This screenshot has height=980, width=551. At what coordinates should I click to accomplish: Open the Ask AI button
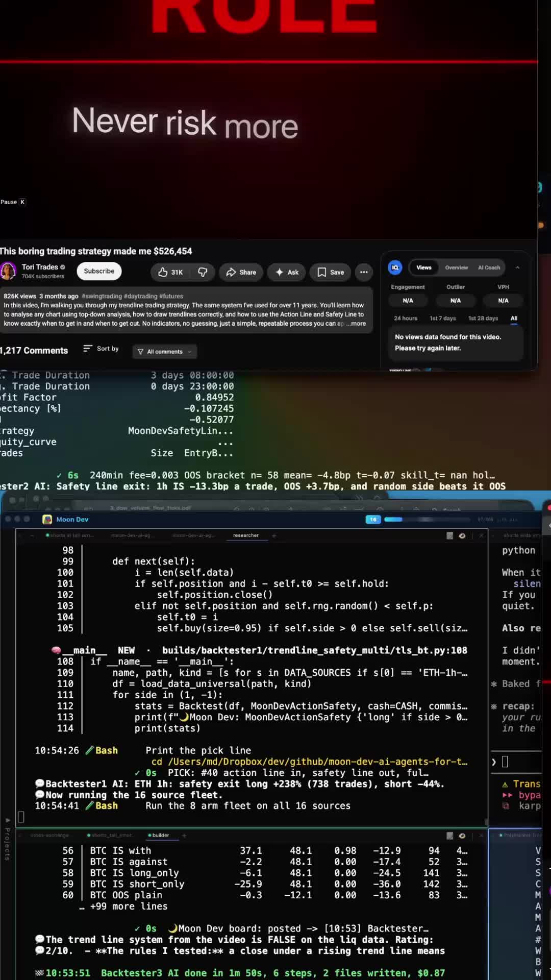[x=287, y=272]
